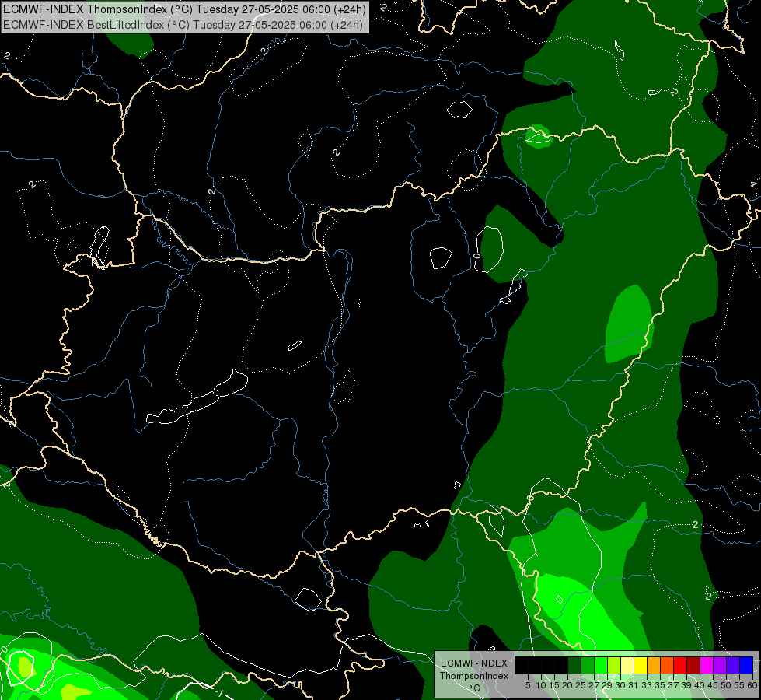761x700 pixels.
Task: Click the legend tick value 5
Action: [528, 685]
